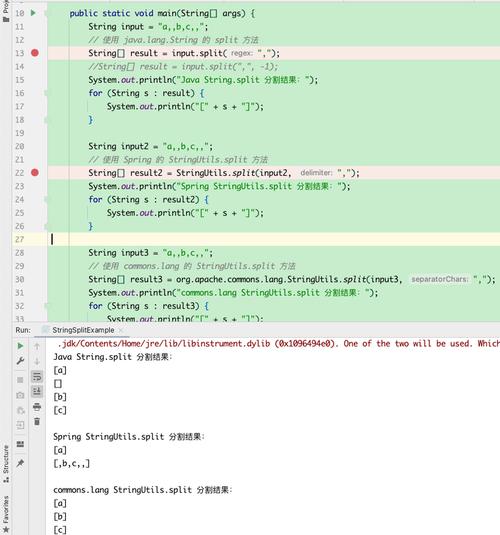This screenshot has width=500, height=535.
Task: Open the Favorites tool window
Action: [x=6, y=515]
